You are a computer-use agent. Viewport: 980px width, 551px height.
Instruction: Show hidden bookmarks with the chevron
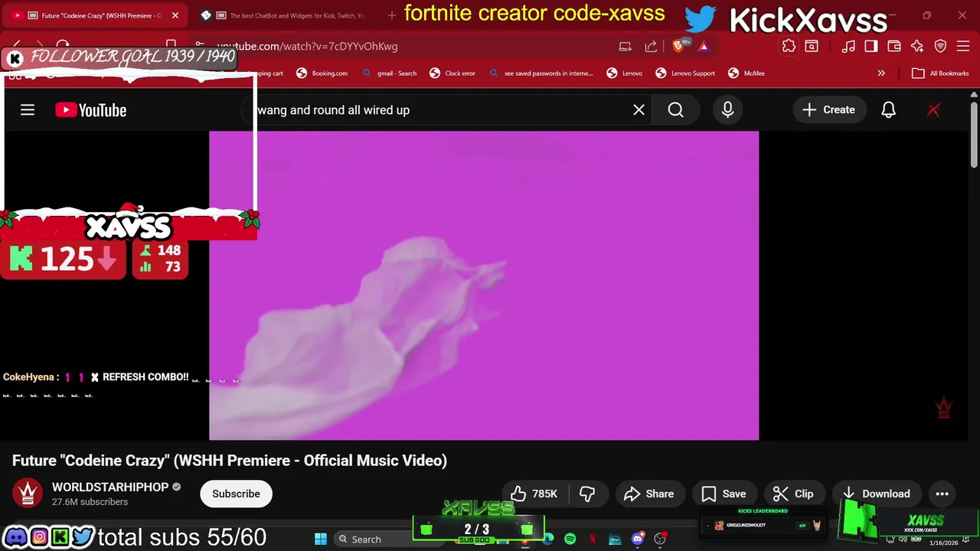click(x=881, y=73)
